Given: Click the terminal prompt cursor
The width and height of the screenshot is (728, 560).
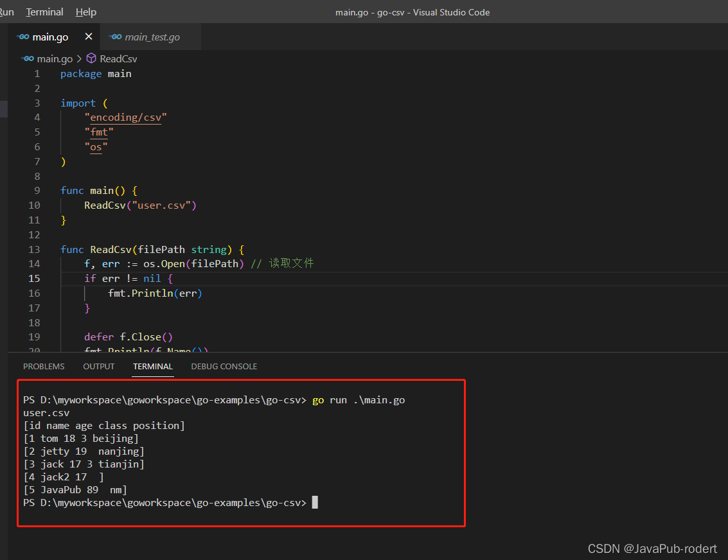Looking at the screenshot, I should coord(315,502).
